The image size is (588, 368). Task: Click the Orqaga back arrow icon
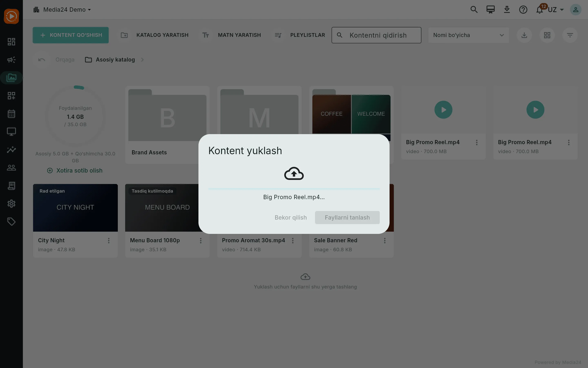click(42, 60)
